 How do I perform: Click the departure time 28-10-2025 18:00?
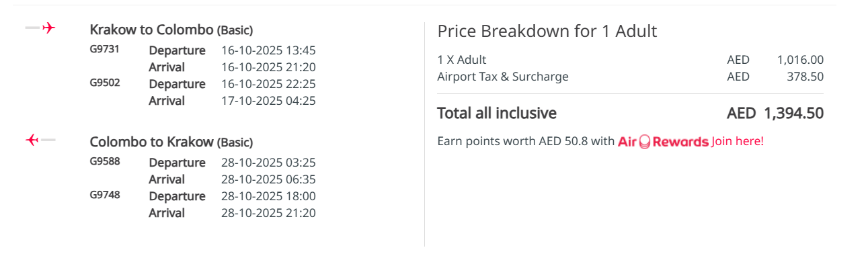268,196
